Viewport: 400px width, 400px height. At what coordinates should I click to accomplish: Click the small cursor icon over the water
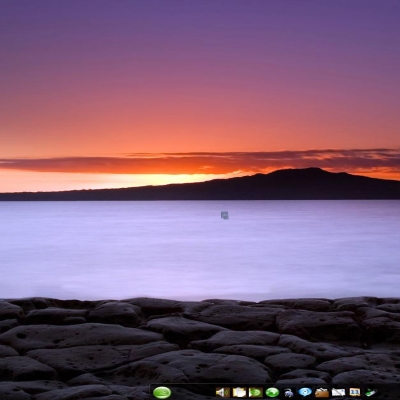(225, 215)
